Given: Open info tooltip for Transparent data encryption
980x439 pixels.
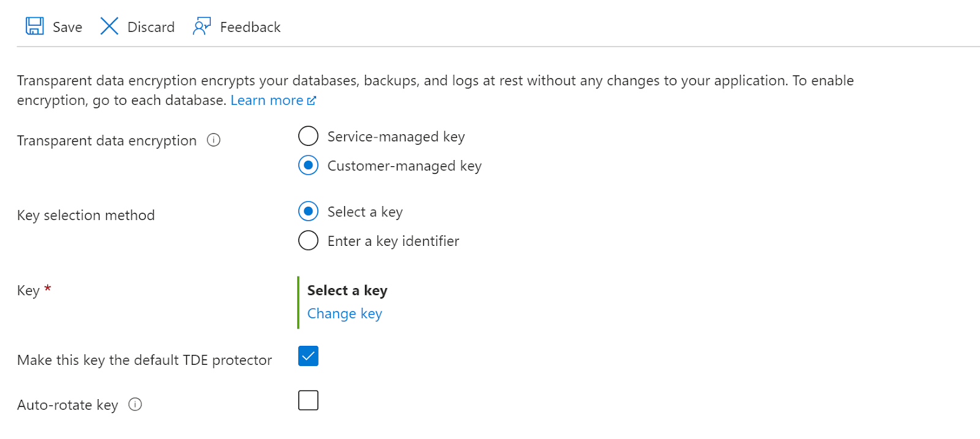Looking at the screenshot, I should click(213, 140).
